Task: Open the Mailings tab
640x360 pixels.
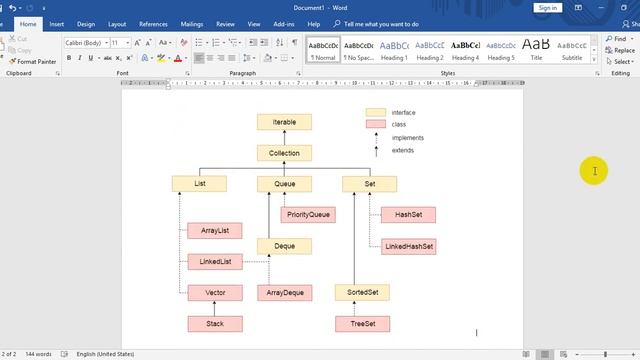Action: click(192, 24)
